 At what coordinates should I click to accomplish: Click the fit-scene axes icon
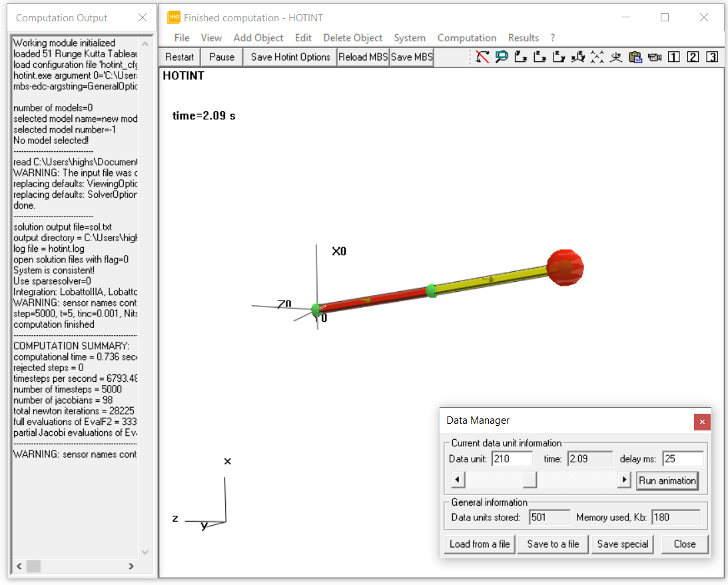coord(597,57)
